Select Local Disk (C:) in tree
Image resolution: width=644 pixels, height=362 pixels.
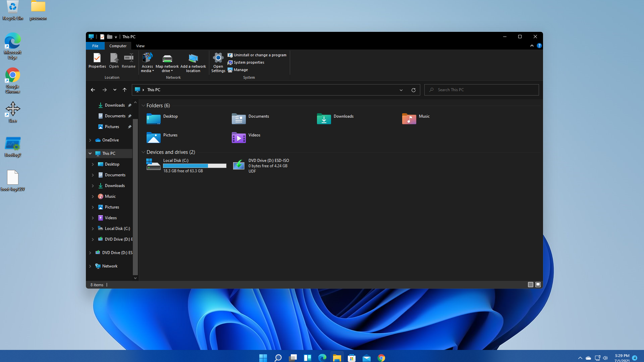point(114,229)
